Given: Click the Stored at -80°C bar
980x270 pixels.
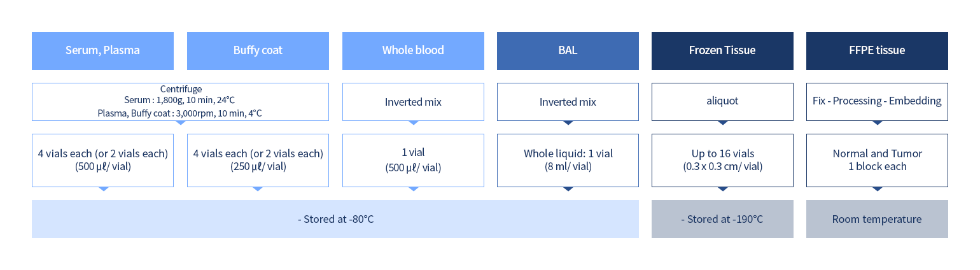Looking at the screenshot, I should click(335, 219).
